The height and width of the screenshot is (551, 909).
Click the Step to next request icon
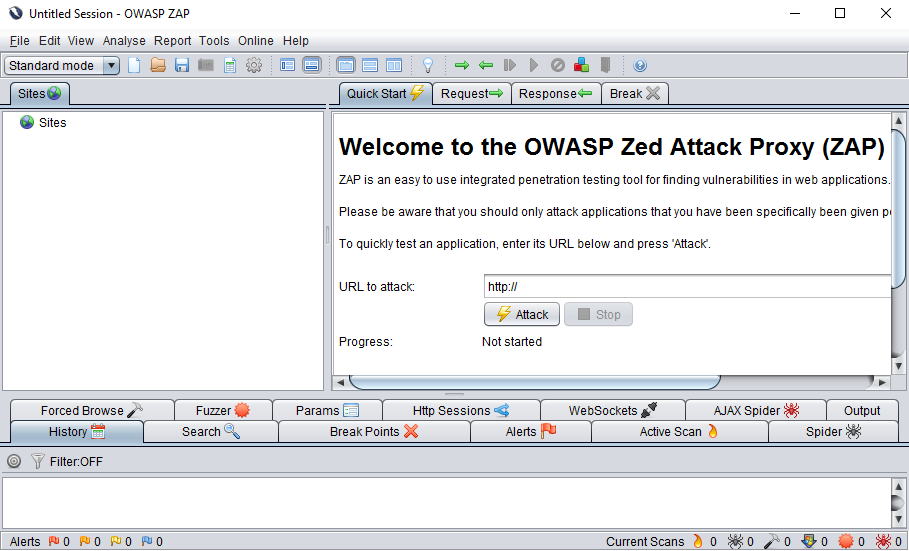click(510, 65)
